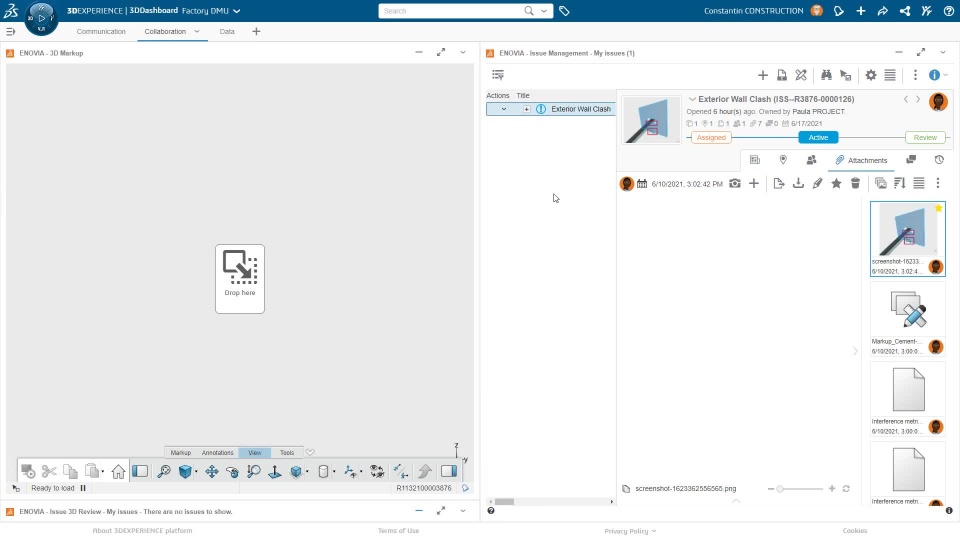This screenshot has width=960, height=540.
Task: Click the Zoom Area magnifier
Action: pyautogui.click(x=253, y=471)
